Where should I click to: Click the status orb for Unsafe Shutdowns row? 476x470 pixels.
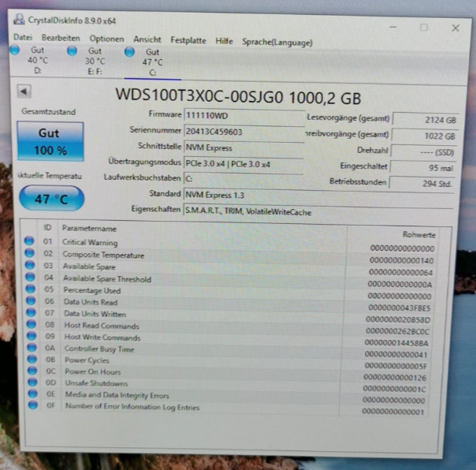click(x=33, y=382)
